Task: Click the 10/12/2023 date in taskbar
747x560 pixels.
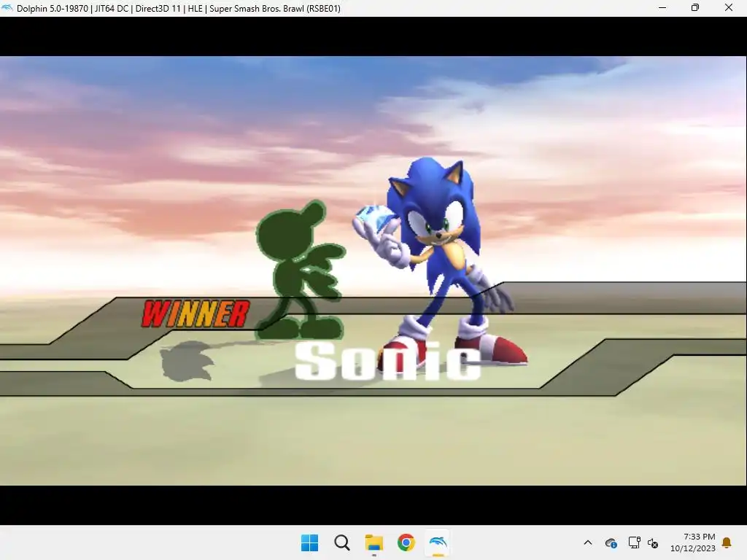Action: tap(693, 548)
